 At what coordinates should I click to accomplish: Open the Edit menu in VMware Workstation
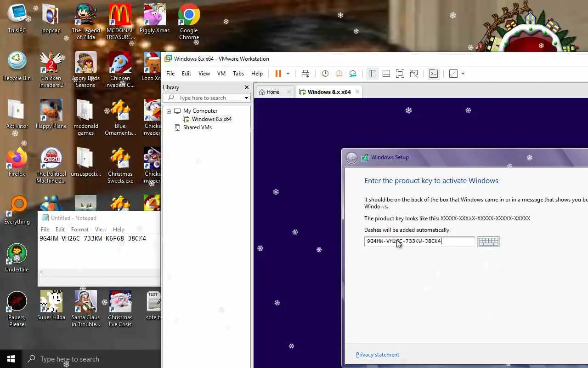tap(187, 74)
